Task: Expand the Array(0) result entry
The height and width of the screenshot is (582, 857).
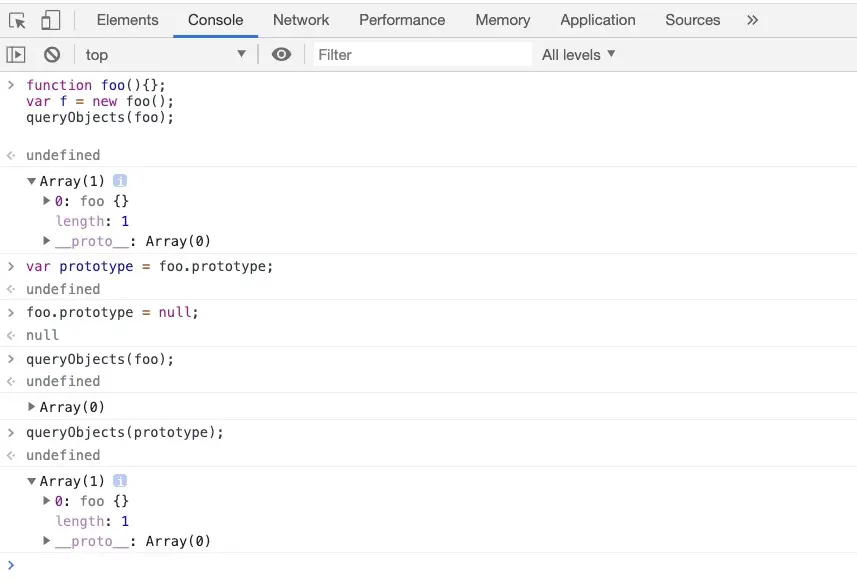Action: coord(32,407)
